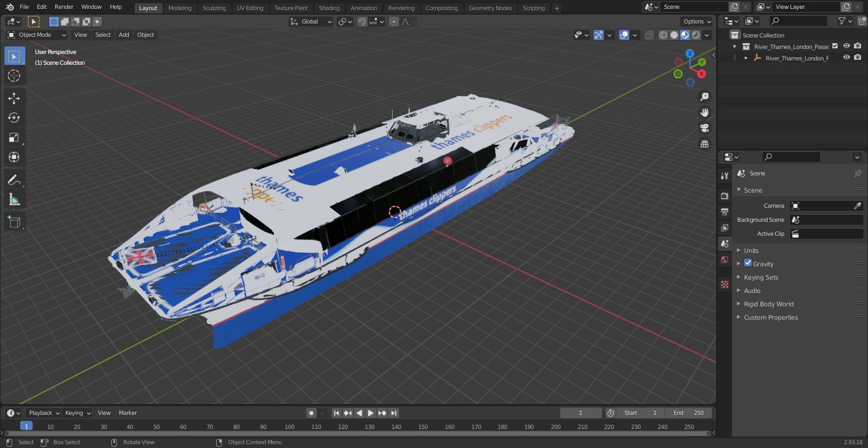Viewport: 868px width, 448px height.
Task: Toggle auto keying record button
Action: (x=311, y=413)
